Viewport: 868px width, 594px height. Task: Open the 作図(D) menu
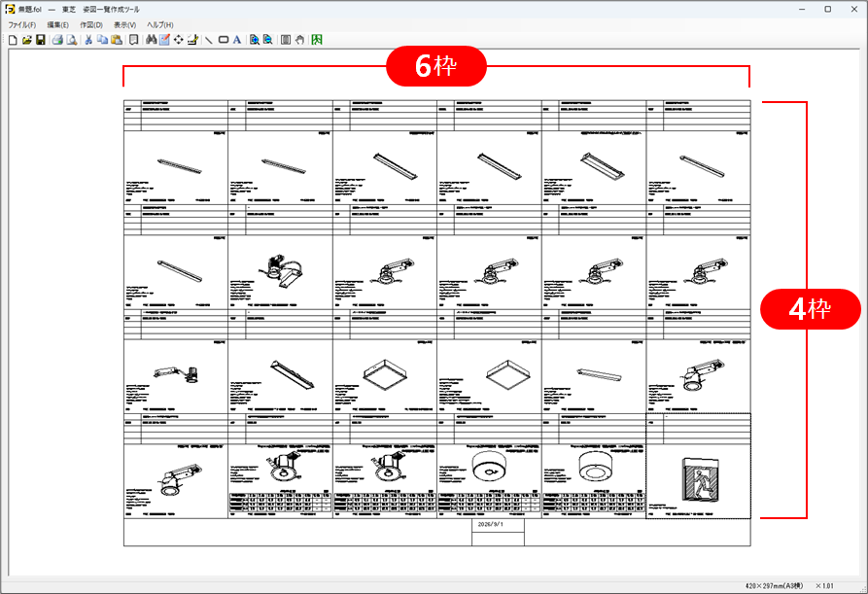91,25
